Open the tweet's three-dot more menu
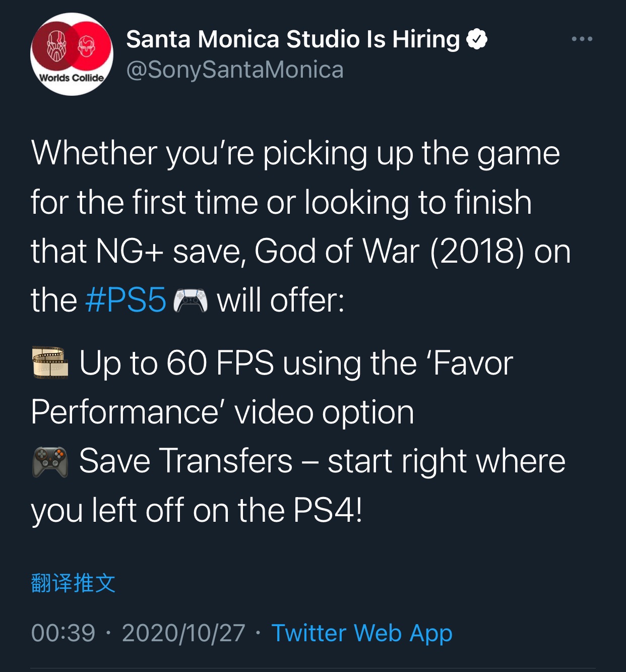626x672 pixels. (582, 39)
